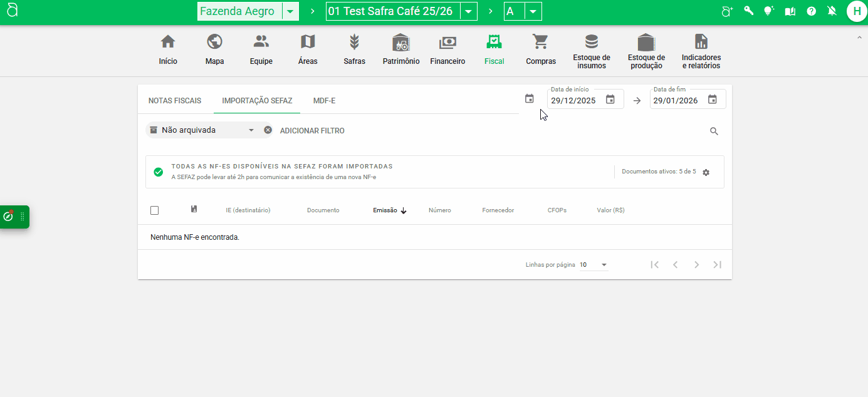Click the muted notifications bell icon
The width and height of the screenshot is (868, 397).
[x=832, y=11]
